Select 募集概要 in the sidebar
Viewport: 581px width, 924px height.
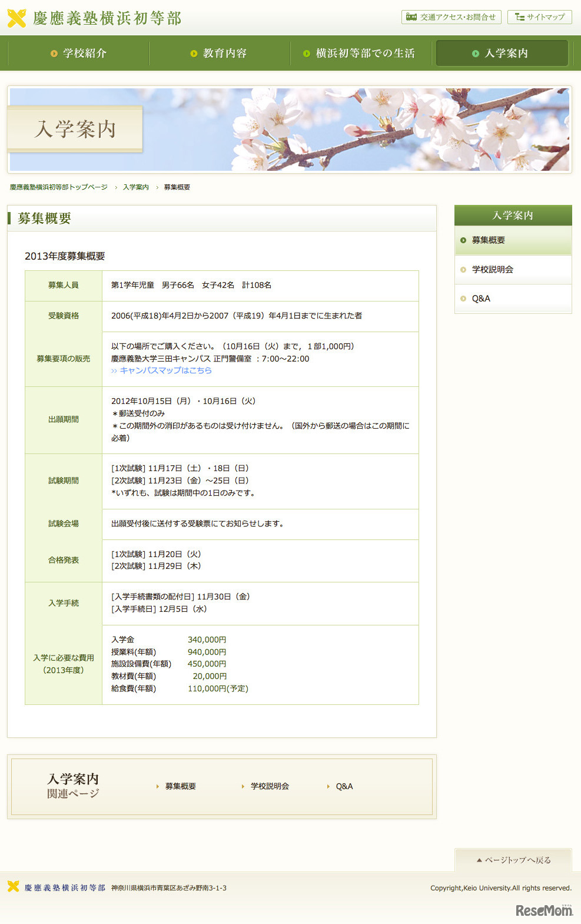pos(489,240)
